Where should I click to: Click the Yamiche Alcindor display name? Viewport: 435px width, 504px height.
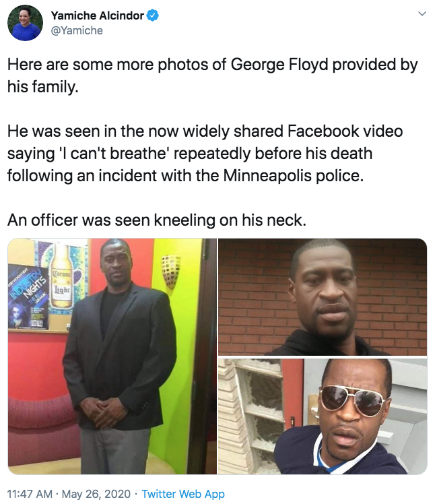point(98,15)
